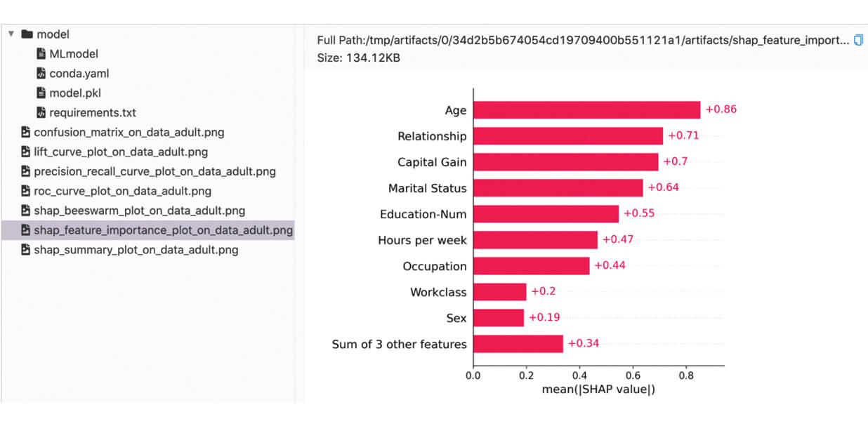View shap_beeswarm_plot_on_data_adult.png

(x=139, y=211)
